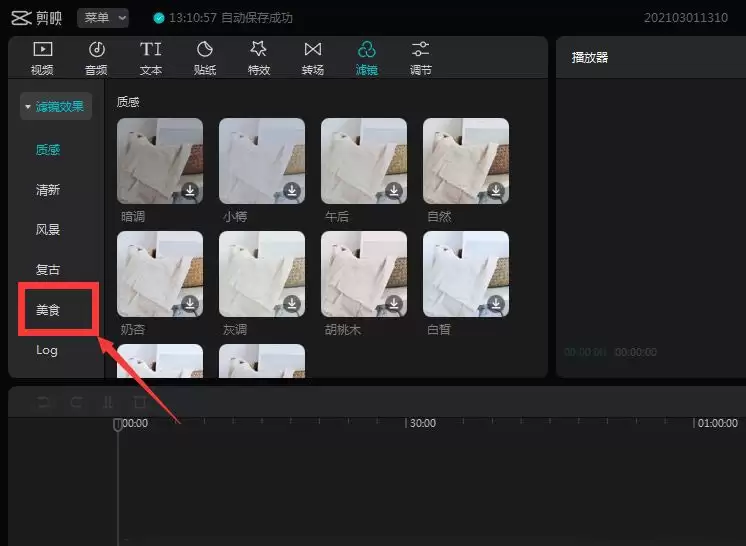Open the Log filter category
This screenshot has width=746, height=546.
pos(47,350)
